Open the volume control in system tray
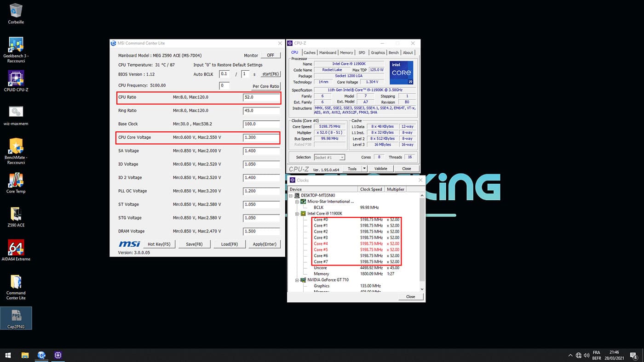This screenshot has height=362, width=644. (x=586, y=355)
